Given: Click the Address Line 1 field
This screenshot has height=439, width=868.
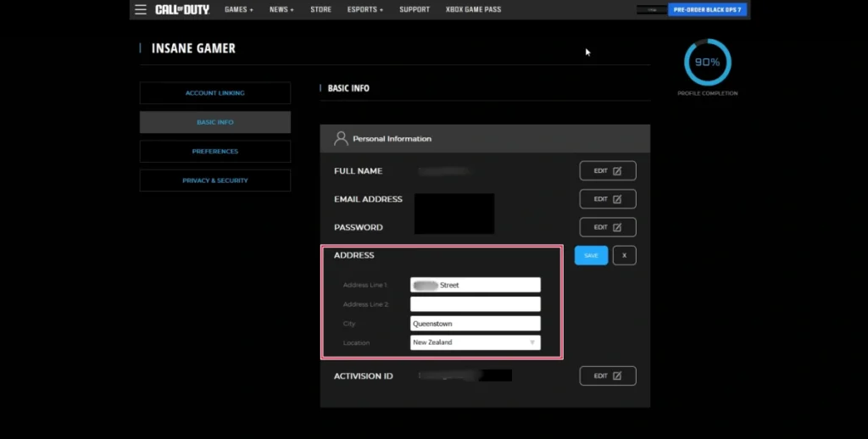Looking at the screenshot, I should 475,285.
